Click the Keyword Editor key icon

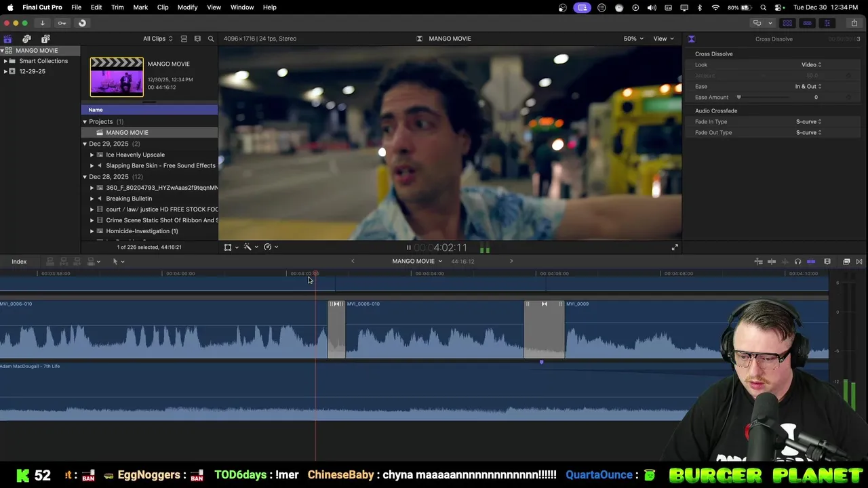pyautogui.click(x=62, y=23)
